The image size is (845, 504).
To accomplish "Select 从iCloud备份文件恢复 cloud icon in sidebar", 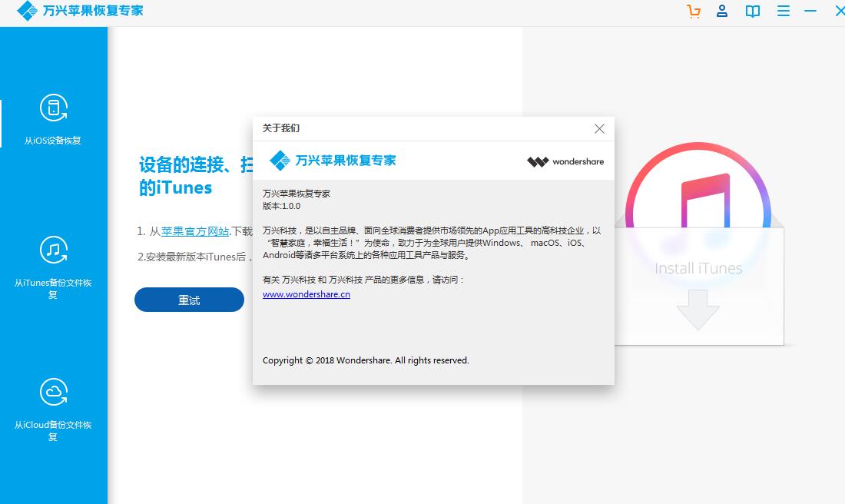I will click(x=53, y=392).
